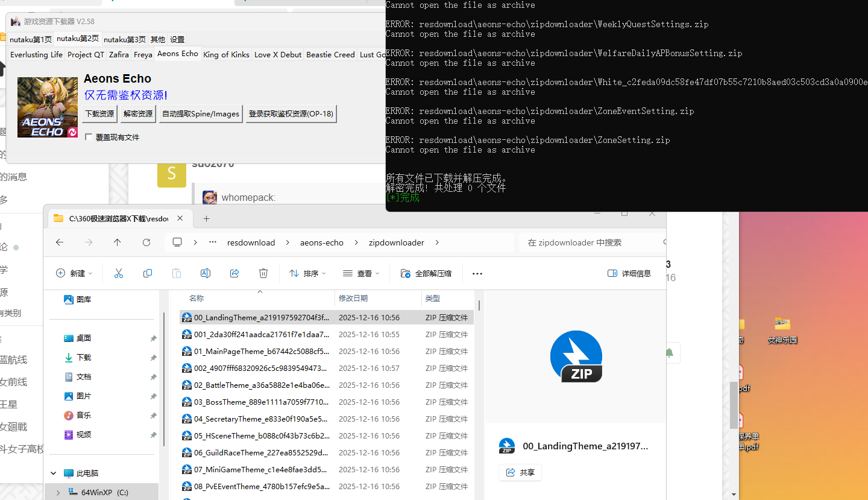
Task: Enable the 覆盖现有文件 checkbox
Action: 89,138
